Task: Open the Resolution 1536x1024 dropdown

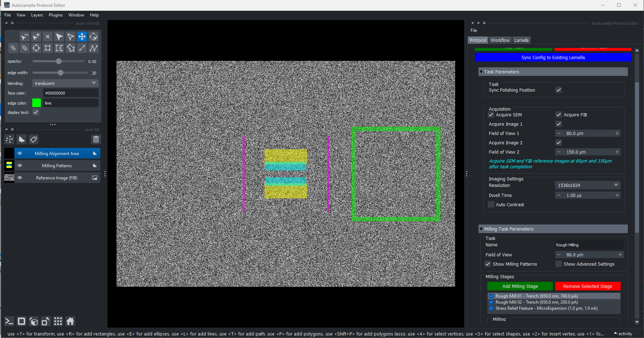Action: 587,185
